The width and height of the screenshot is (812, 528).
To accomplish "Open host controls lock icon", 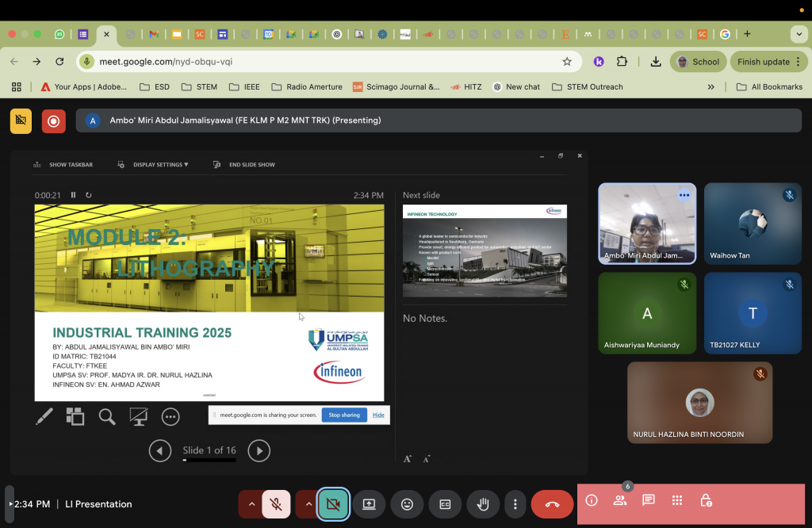I will tap(706, 500).
